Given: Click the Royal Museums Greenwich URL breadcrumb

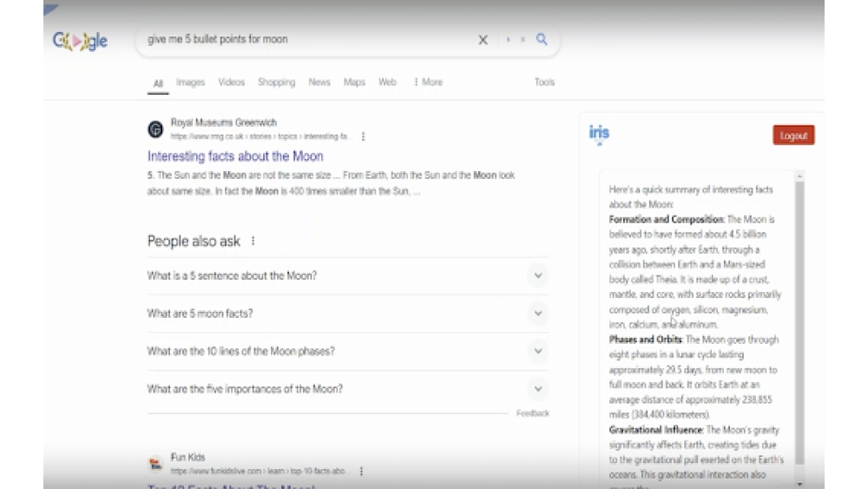Looking at the screenshot, I should (x=260, y=136).
